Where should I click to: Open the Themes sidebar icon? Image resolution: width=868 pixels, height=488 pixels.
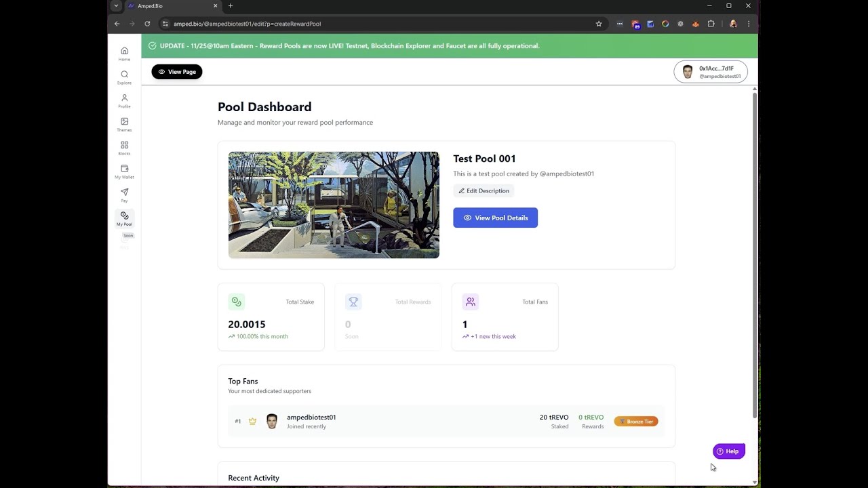pyautogui.click(x=124, y=125)
